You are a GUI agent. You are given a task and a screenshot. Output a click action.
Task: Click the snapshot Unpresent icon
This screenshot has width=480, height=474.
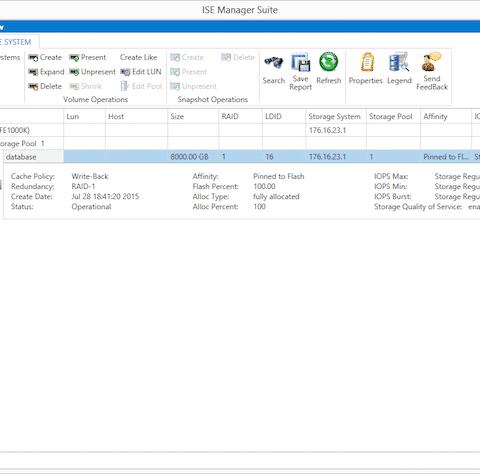[x=175, y=87]
